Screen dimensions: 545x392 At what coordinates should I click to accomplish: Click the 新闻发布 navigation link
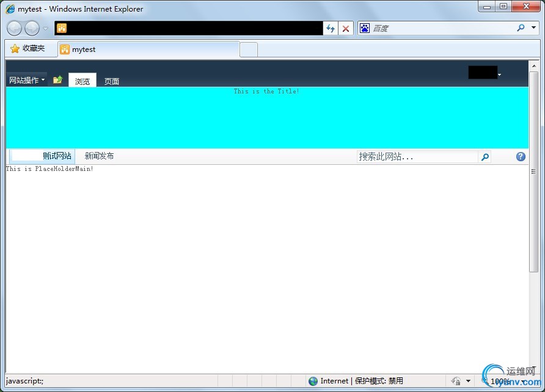tap(100, 156)
